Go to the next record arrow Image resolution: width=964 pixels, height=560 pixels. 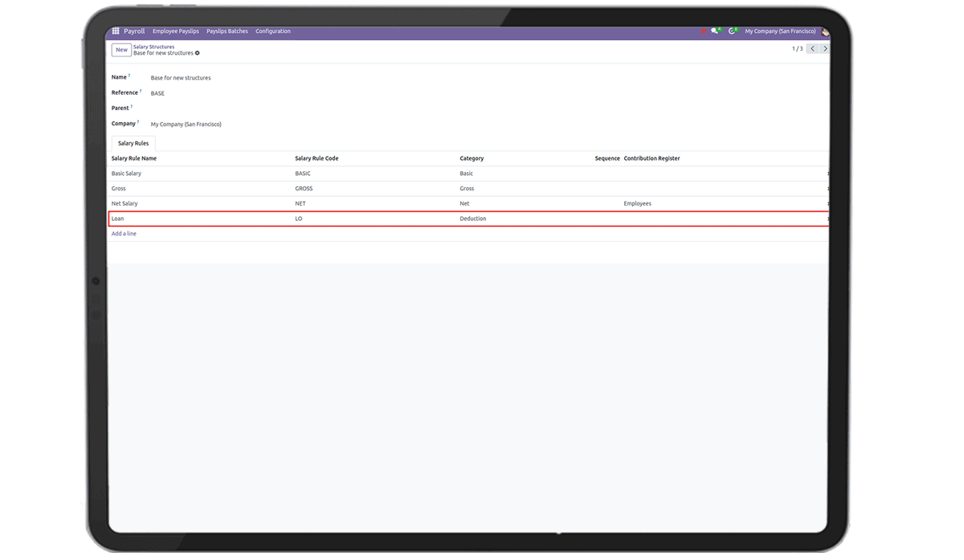tap(824, 49)
